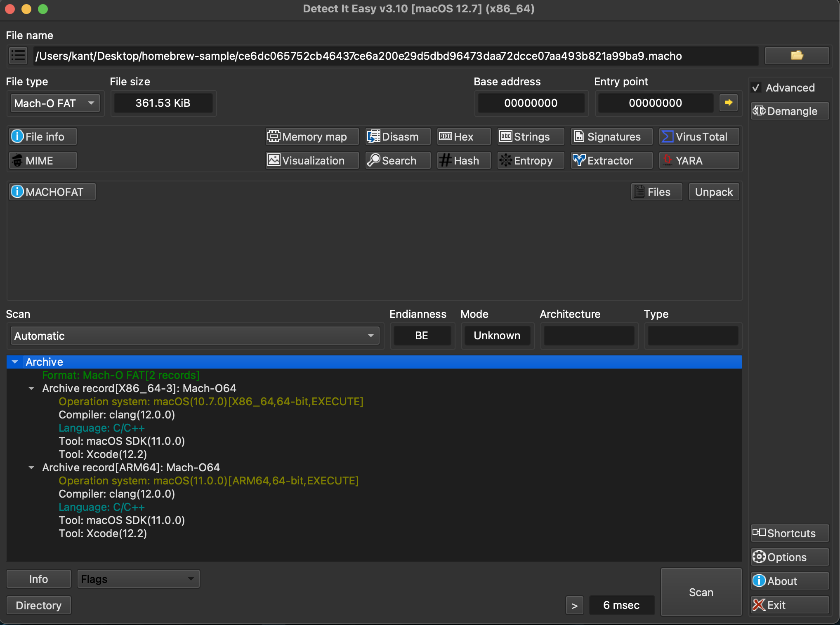Open the Visualization tool

coord(312,160)
